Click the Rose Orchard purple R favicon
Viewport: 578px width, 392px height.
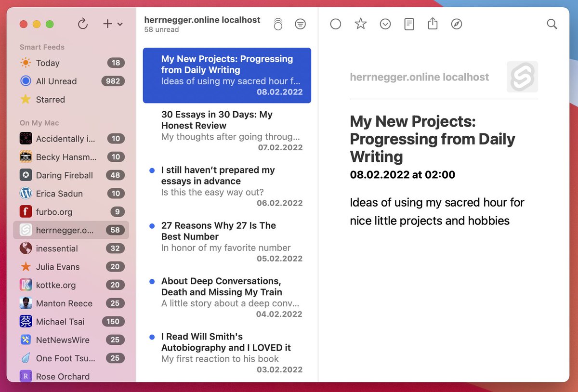(x=26, y=376)
